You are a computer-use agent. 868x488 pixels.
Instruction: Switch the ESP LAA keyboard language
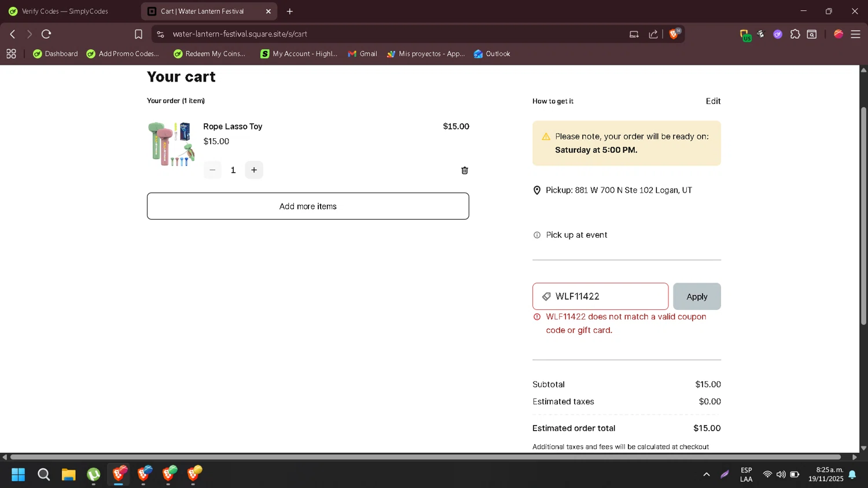click(746, 474)
